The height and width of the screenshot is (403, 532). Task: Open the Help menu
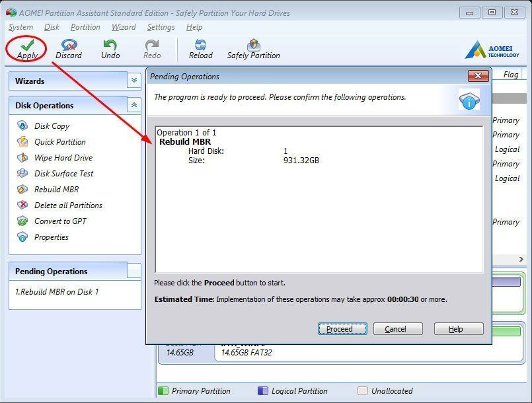[x=194, y=27]
